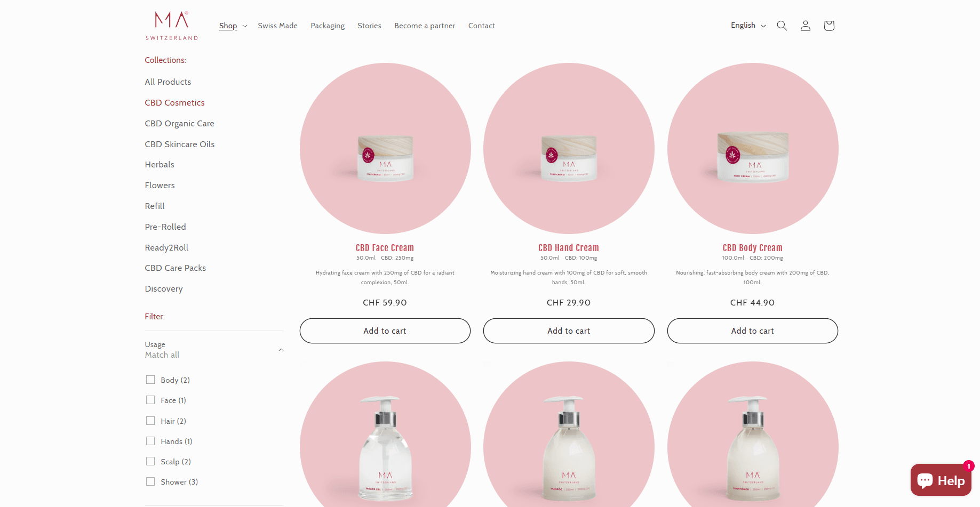980x507 pixels.
Task: Tick the Shower filter checkbox
Action: [x=150, y=481]
